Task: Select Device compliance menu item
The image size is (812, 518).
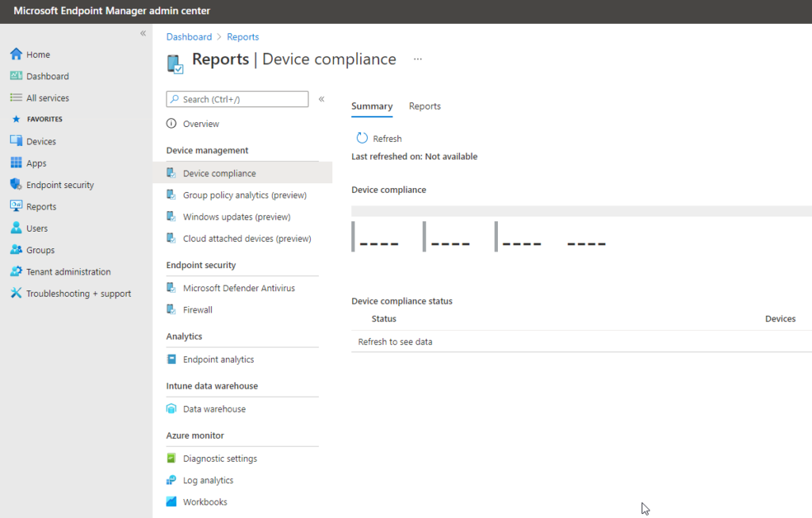Action: (243, 173)
